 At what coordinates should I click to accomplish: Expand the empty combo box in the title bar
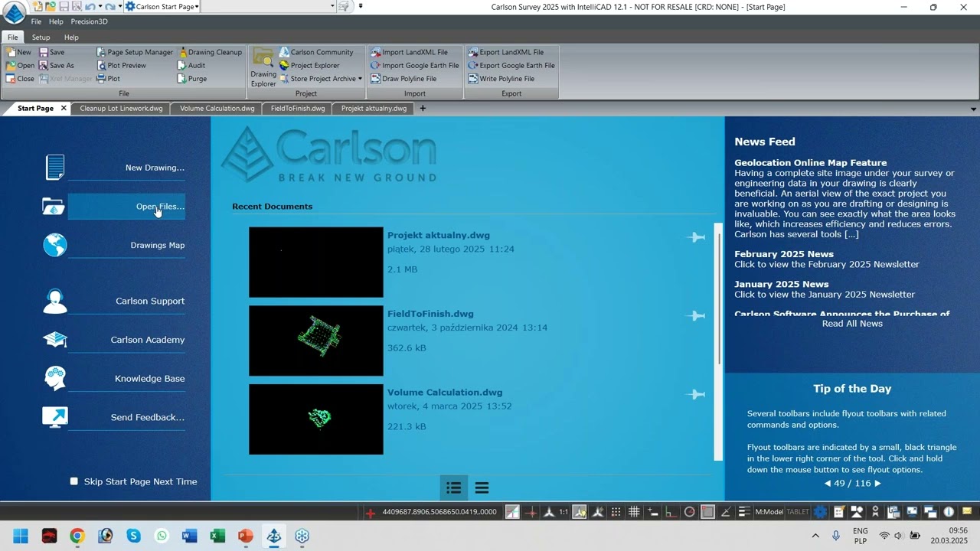pos(332,6)
